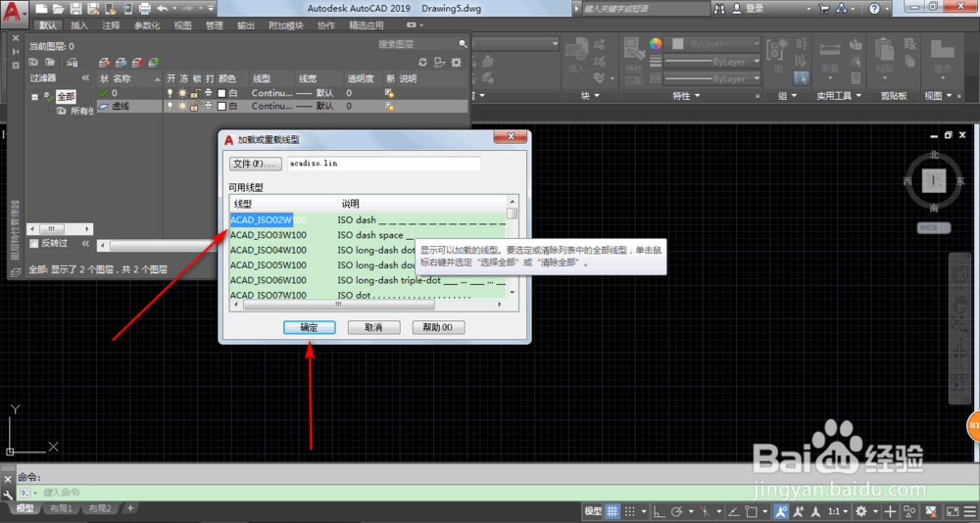Screen dimensions: 980x523
Task: Toggle snap mode dots in status bar
Action: coord(630,510)
